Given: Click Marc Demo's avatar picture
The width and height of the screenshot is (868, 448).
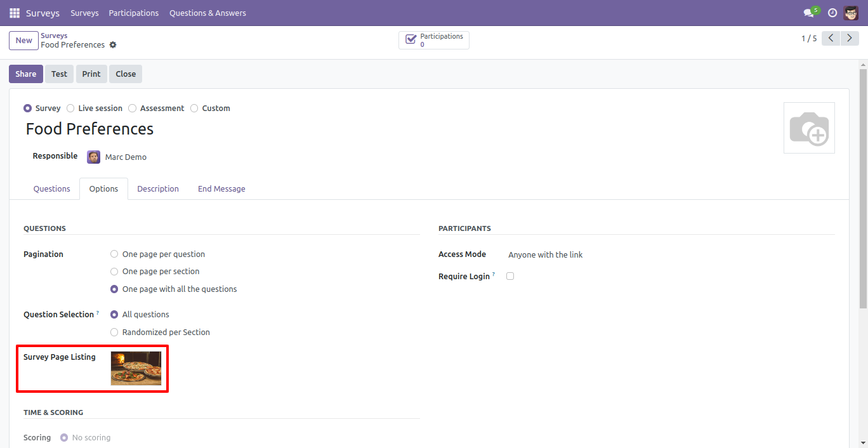Looking at the screenshot, I should (x=94, y=157).
